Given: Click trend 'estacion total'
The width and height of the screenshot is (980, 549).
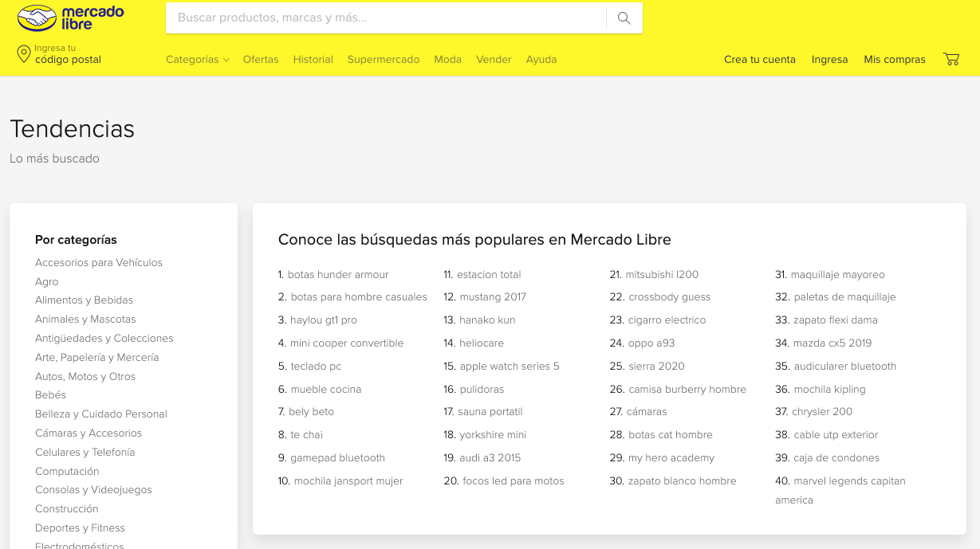Looking at the screenshot, I should coord(489,275).
